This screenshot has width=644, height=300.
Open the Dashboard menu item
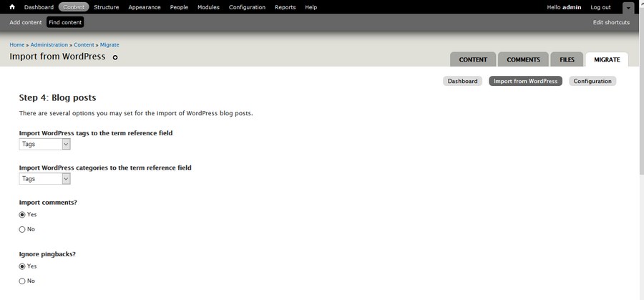[39, 7]
